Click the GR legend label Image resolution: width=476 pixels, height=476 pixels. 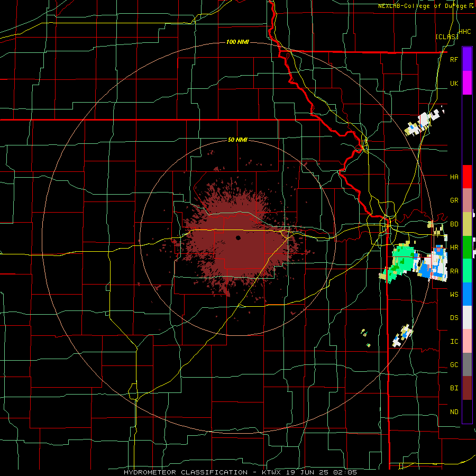tap(454, 200)
